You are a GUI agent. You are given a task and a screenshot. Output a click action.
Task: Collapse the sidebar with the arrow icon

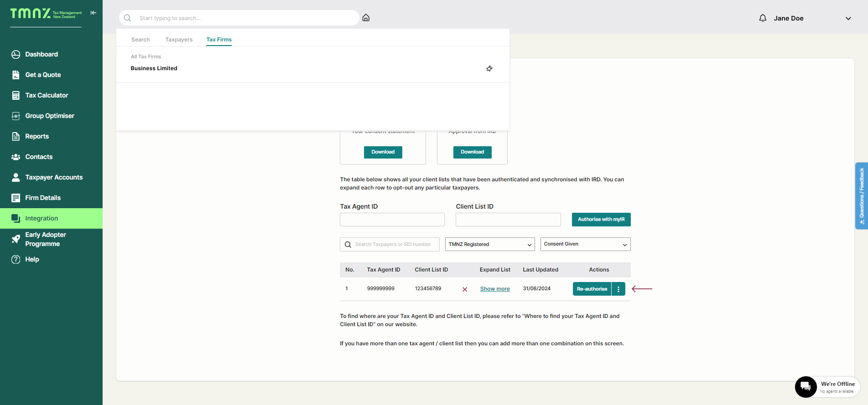click(94, 13)
